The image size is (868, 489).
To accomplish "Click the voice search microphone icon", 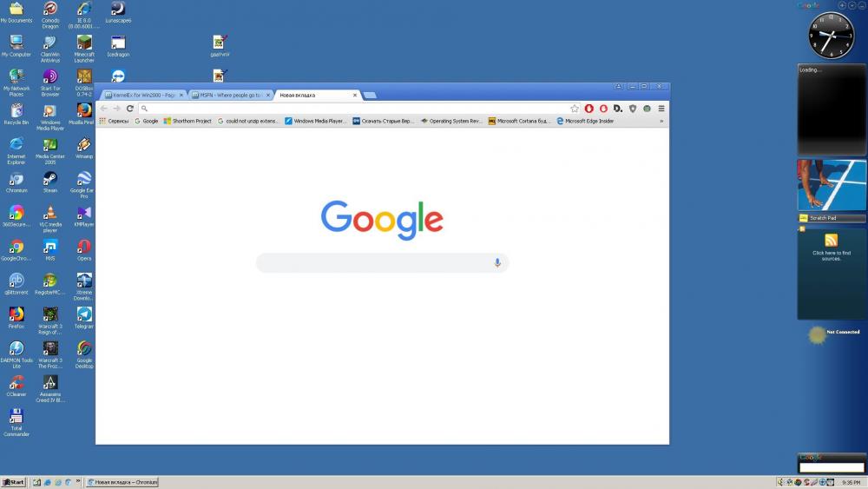I will point(497,262).
